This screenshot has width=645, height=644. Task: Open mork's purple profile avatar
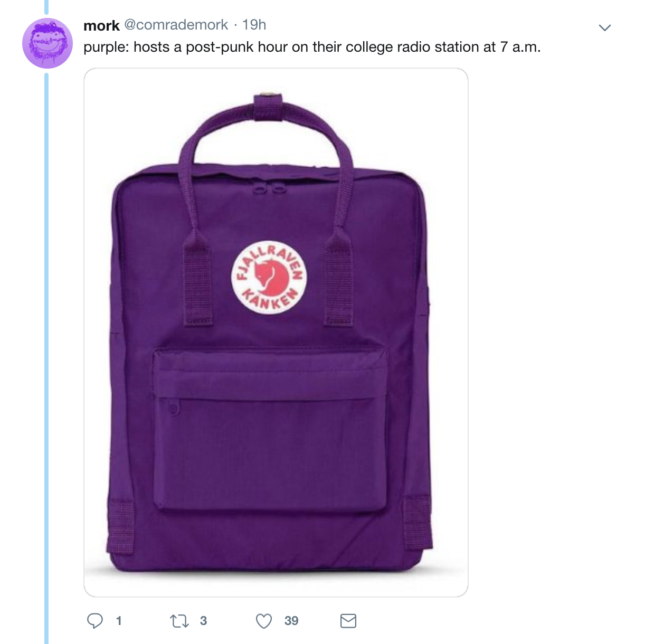(47, 43)
